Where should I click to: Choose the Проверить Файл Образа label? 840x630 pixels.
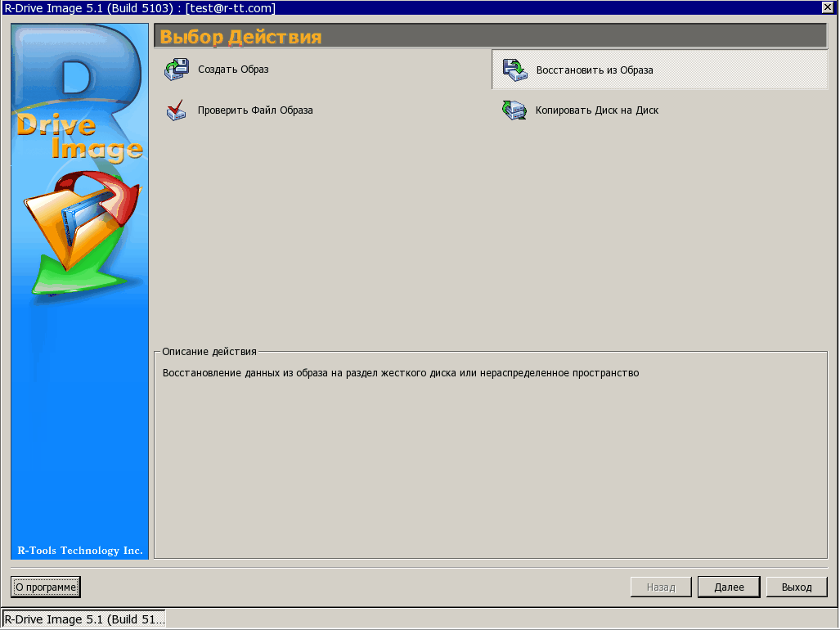(x=255, y=110)
